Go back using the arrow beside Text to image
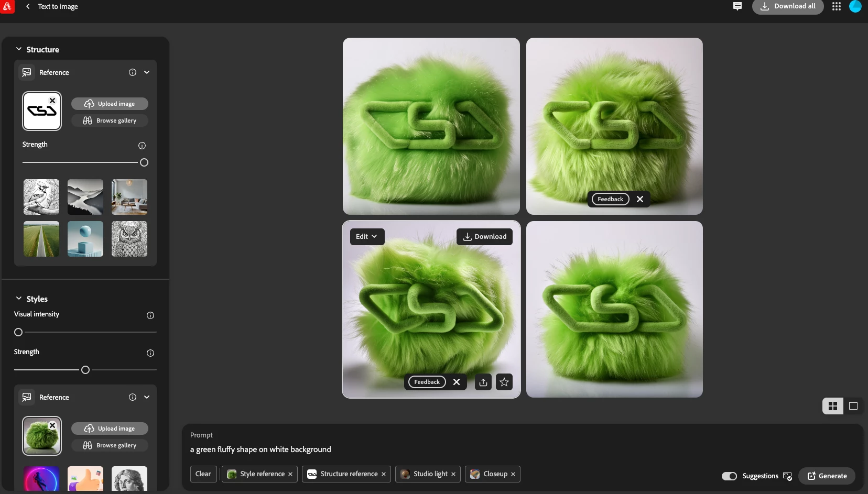 tap(27, 6)
